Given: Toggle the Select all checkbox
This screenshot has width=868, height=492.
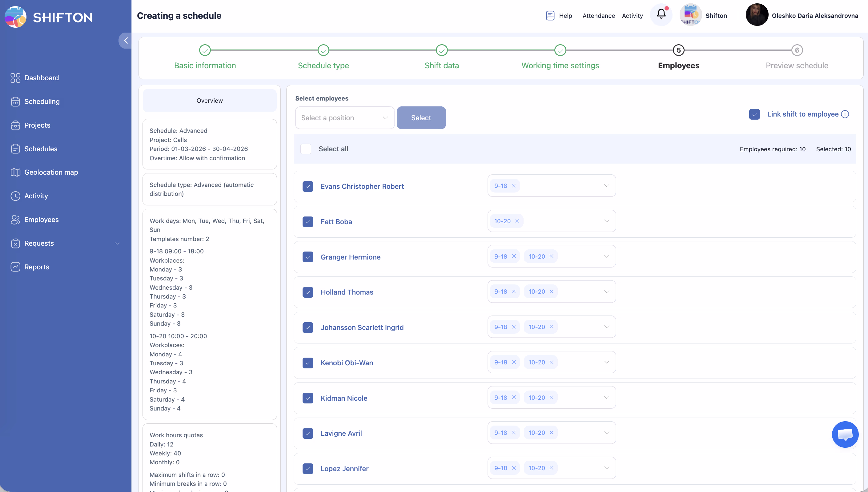Looking at the screenshot, I should click(306, 149).
